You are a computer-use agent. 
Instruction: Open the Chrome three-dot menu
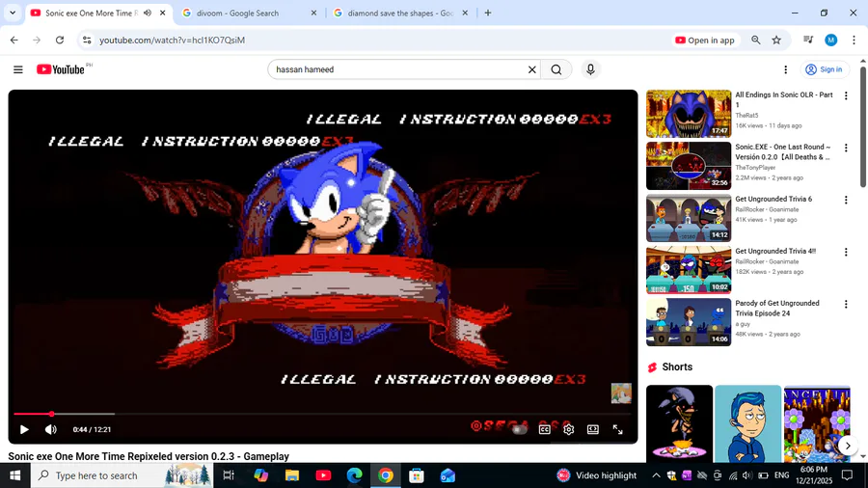[x=854, y=40]
